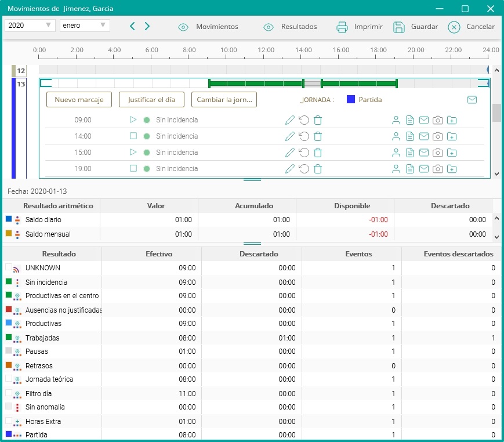Collapse the marking list using the splitter handle
The width and height of the screenshot is (504, 442).
pyautogui.click(x=252, y=180)
